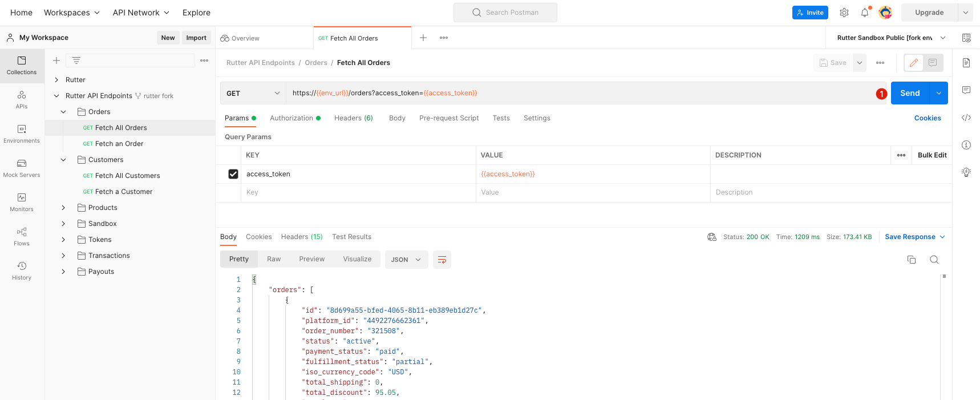The width and height of the screenshot is (980, 400).
Task: Open the Environments sidebar panel
Action: point(22,134)
